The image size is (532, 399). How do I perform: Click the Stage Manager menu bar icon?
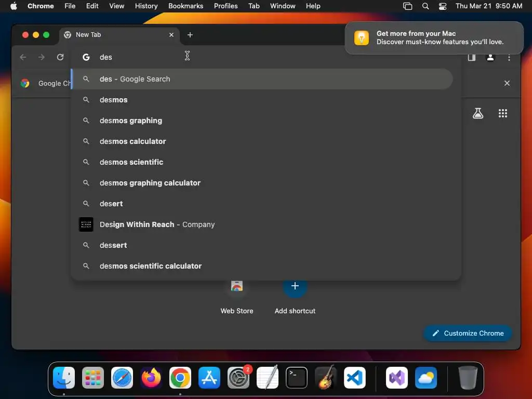pos(407,6)
